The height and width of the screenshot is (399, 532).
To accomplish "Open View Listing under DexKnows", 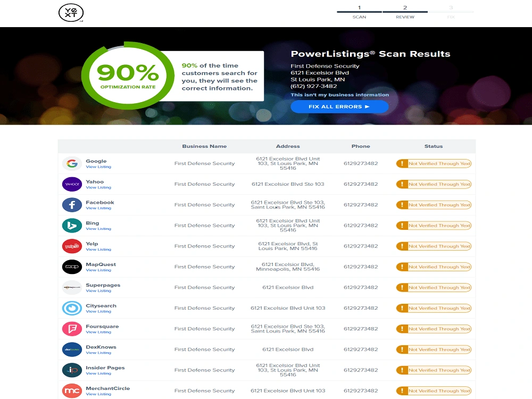I will pyautogui.click(x=98, y=353).
